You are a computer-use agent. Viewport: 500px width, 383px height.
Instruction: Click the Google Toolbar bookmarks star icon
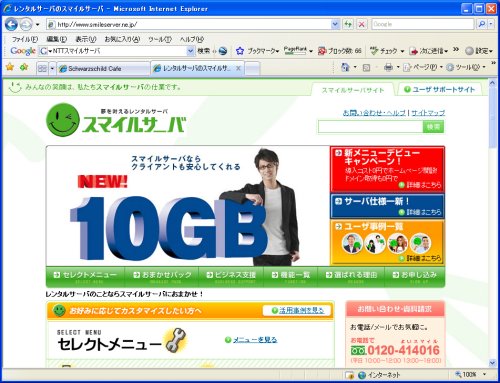pos(240,51)
